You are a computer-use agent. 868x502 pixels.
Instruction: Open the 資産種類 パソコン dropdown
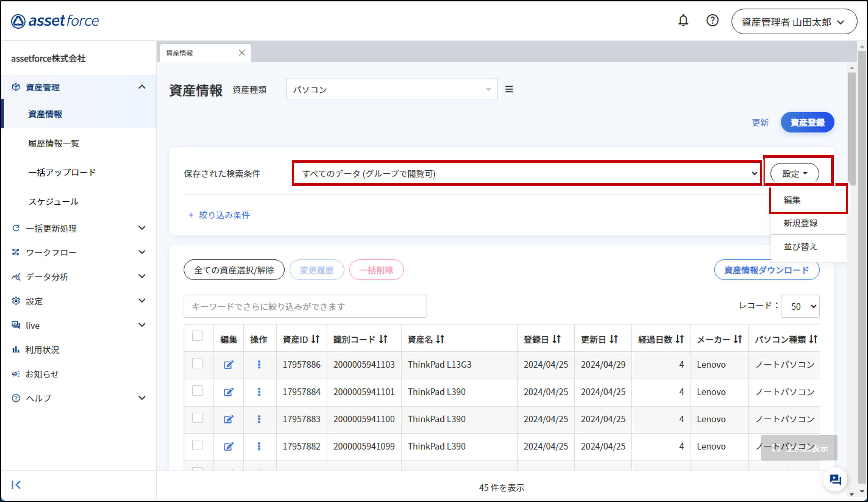coord(392,89)
